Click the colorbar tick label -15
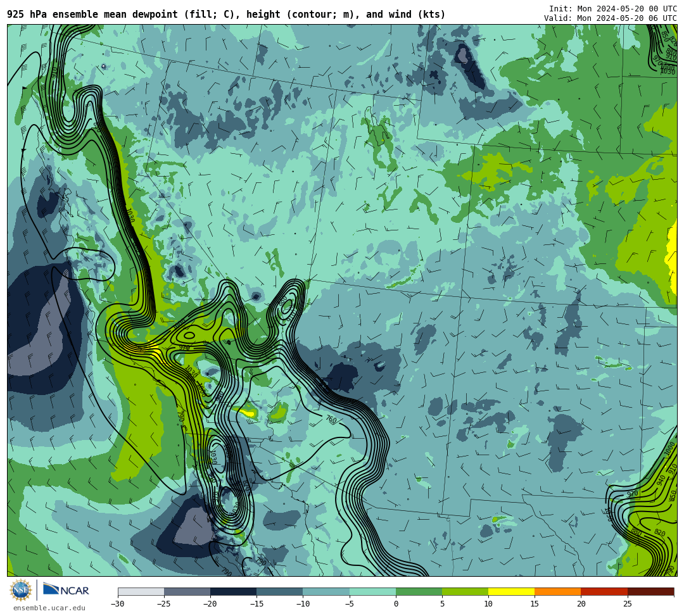The height and width of the screenshot is (616, 684). point(256,604)
